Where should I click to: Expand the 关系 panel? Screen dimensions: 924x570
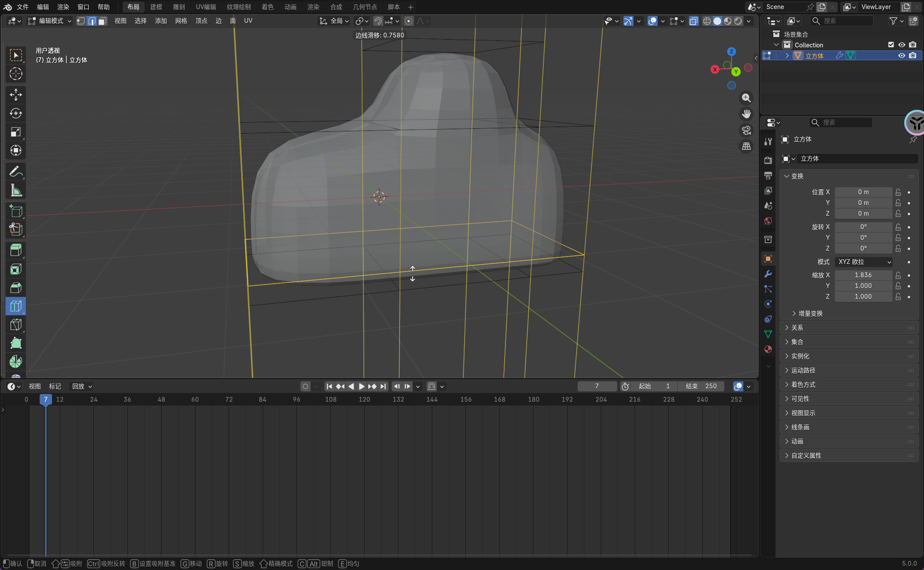[797, 328]
